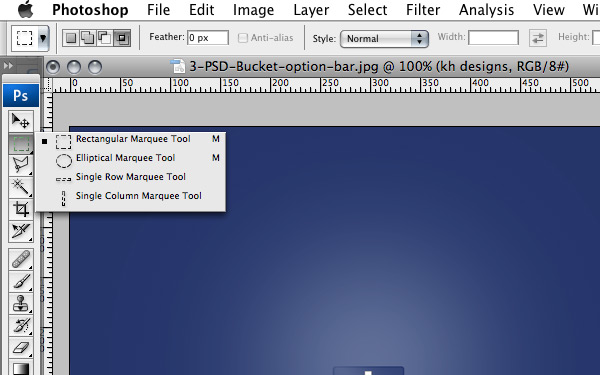
Task: Open the Select menu
Action: (367, 10)
